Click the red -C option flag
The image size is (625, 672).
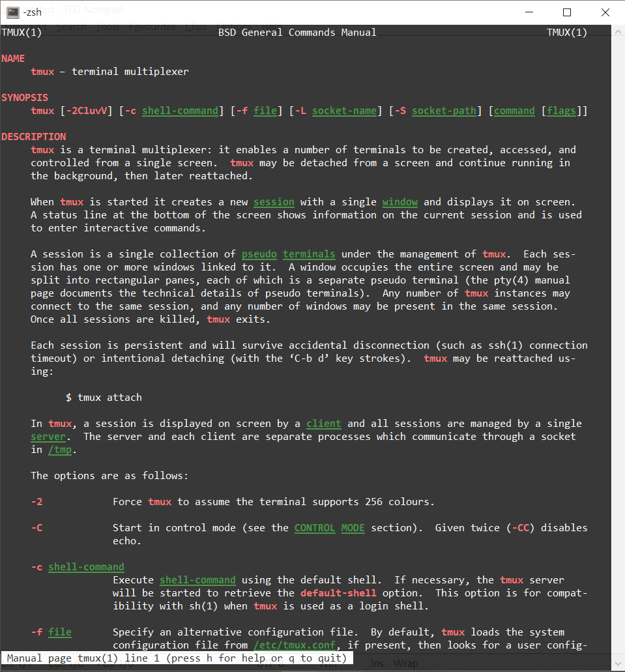[x=36, y=528]
